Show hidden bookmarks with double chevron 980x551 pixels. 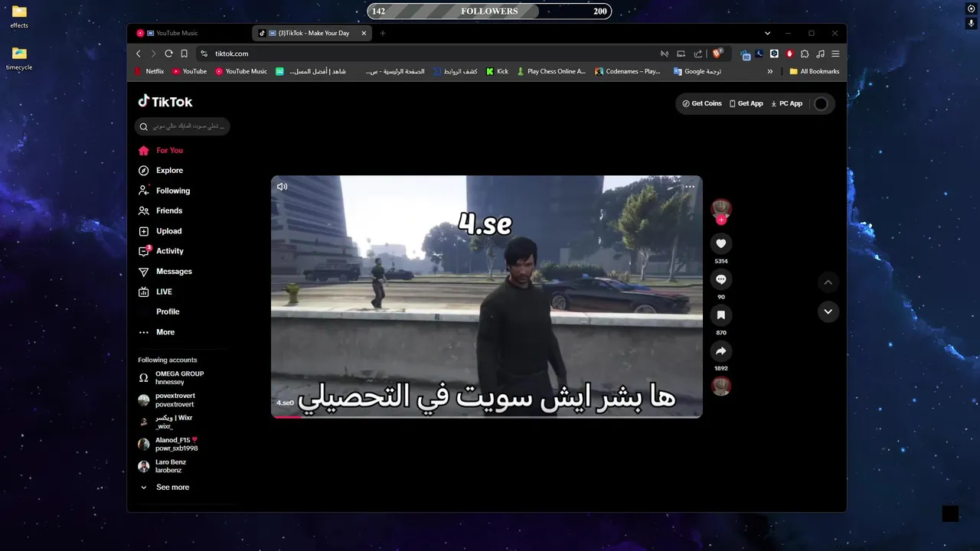pyautogui.click(x=770, y=71)
